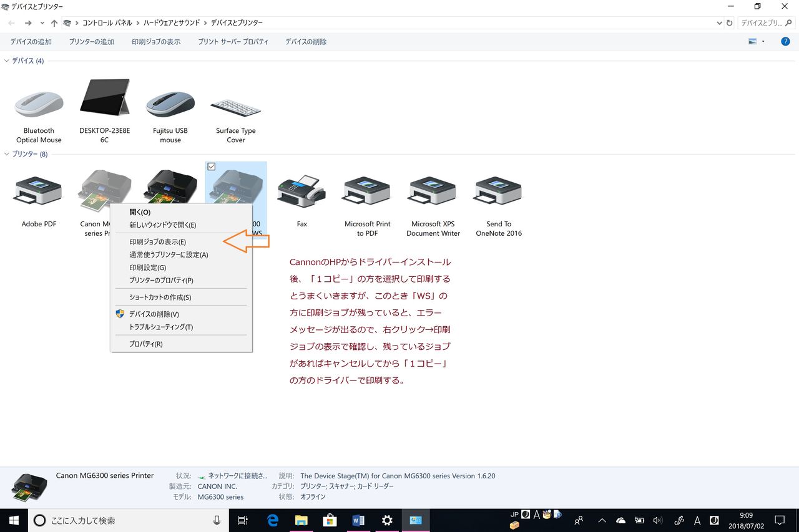Screen dimensions: 799x532
Task: Click the ハードウェアとサウンド breadcrumb link
Action: click(x=172, y=23)
